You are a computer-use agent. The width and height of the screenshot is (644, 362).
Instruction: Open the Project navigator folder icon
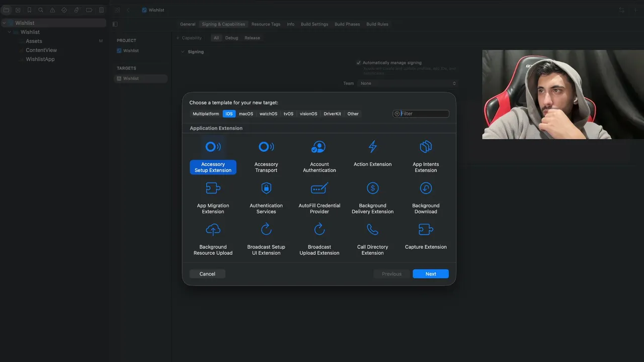coord(6,10)
